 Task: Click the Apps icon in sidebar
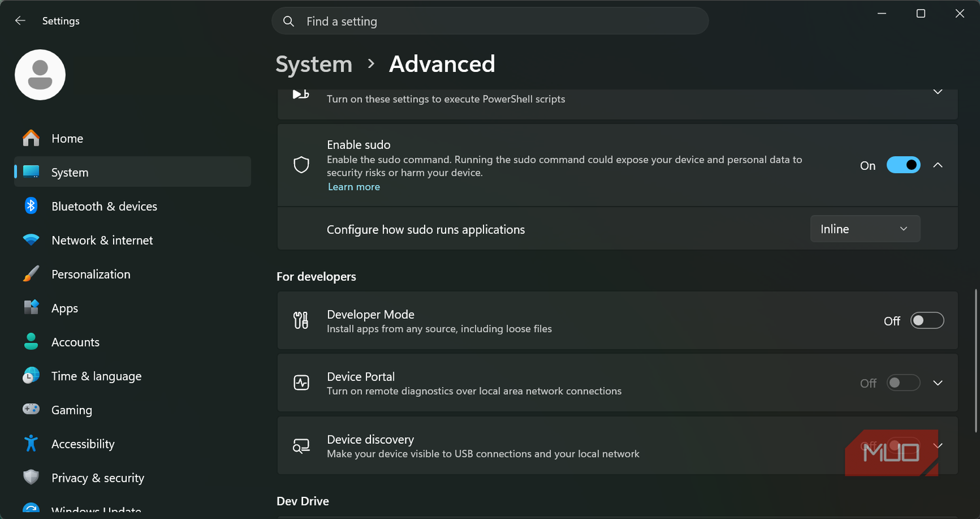tap(31, 308)
